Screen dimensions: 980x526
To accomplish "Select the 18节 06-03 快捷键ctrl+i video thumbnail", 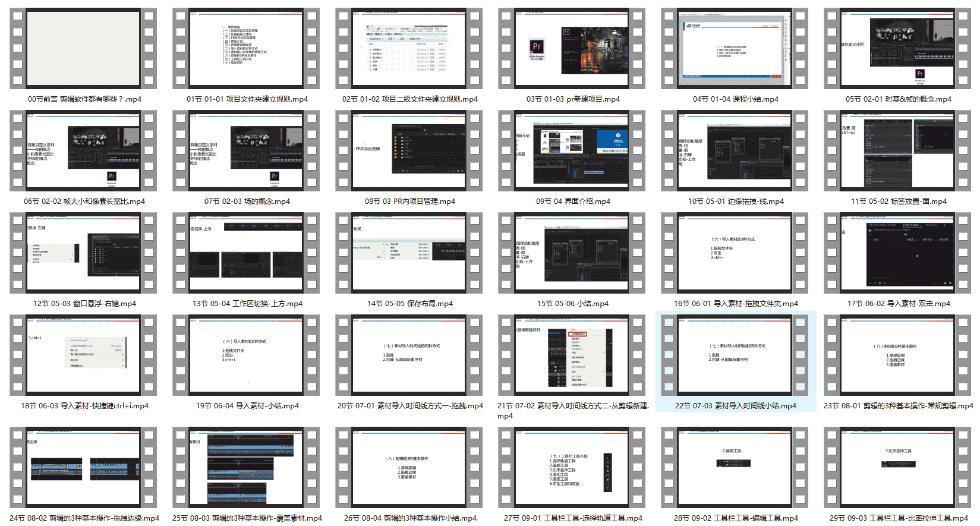I will [83, 355].
